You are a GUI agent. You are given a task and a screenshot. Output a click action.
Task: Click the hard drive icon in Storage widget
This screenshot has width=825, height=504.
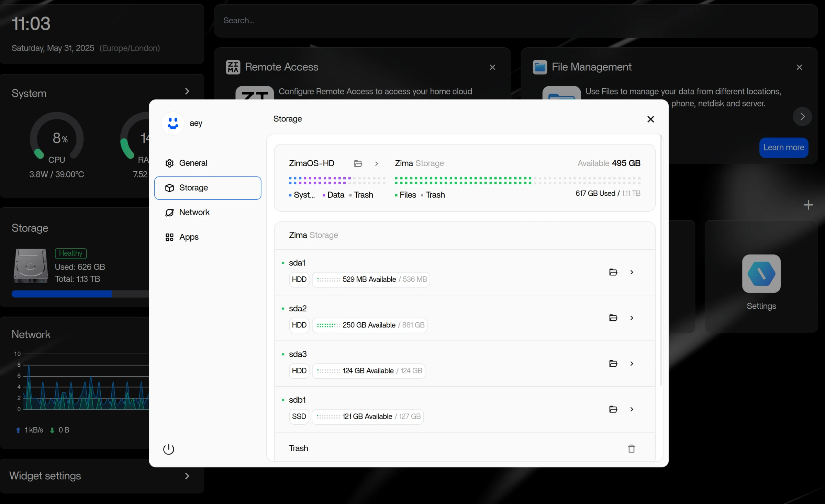click(x=31, y=266)
